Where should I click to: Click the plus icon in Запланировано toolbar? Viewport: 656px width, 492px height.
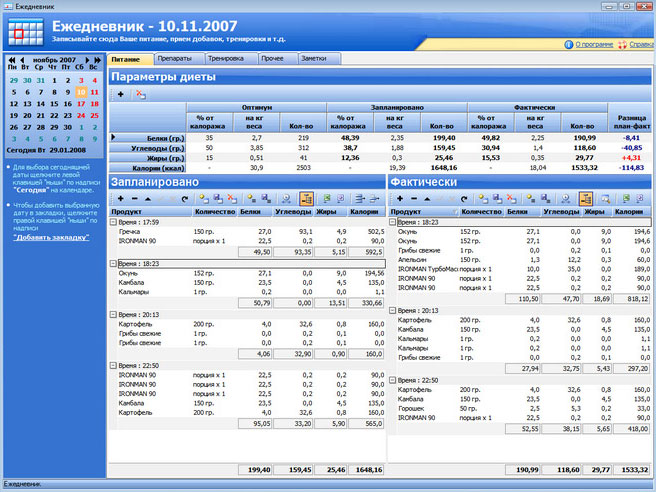click(x=122, y=199)
